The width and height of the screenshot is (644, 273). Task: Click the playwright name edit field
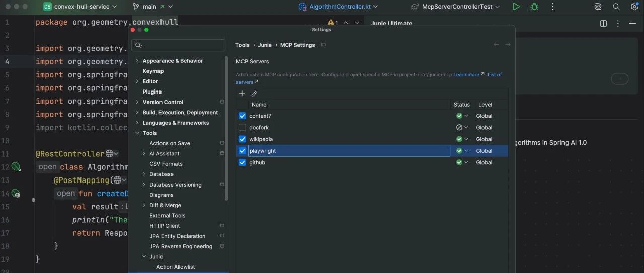pos(349,151)
